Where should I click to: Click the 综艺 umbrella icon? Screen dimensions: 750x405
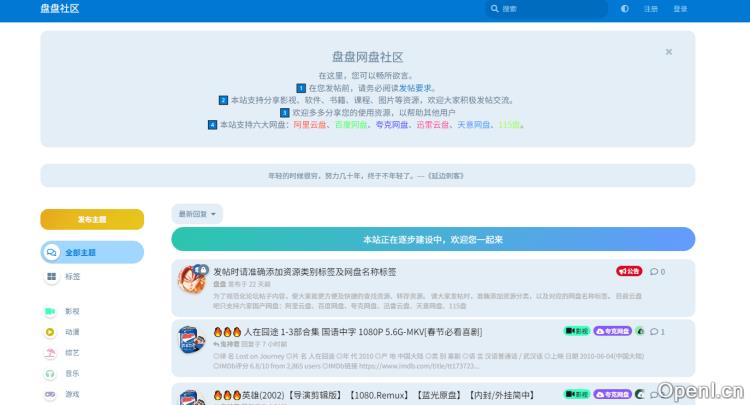(49, 353)
